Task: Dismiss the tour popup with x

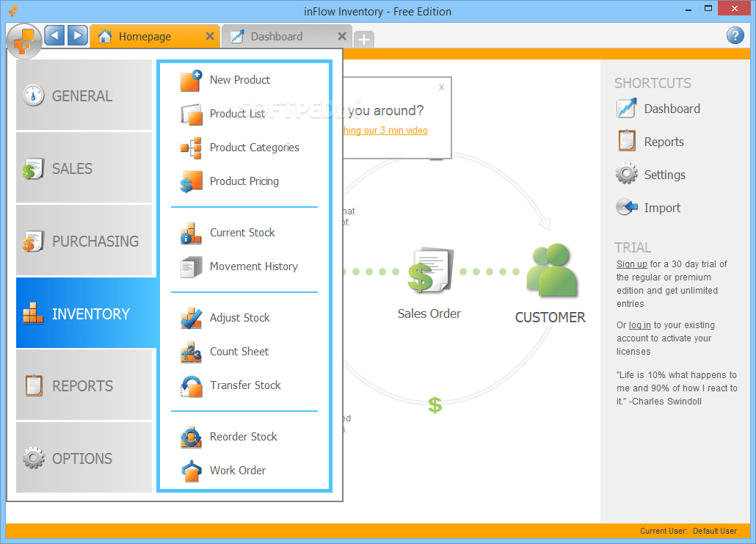Action: click(441, 87)
